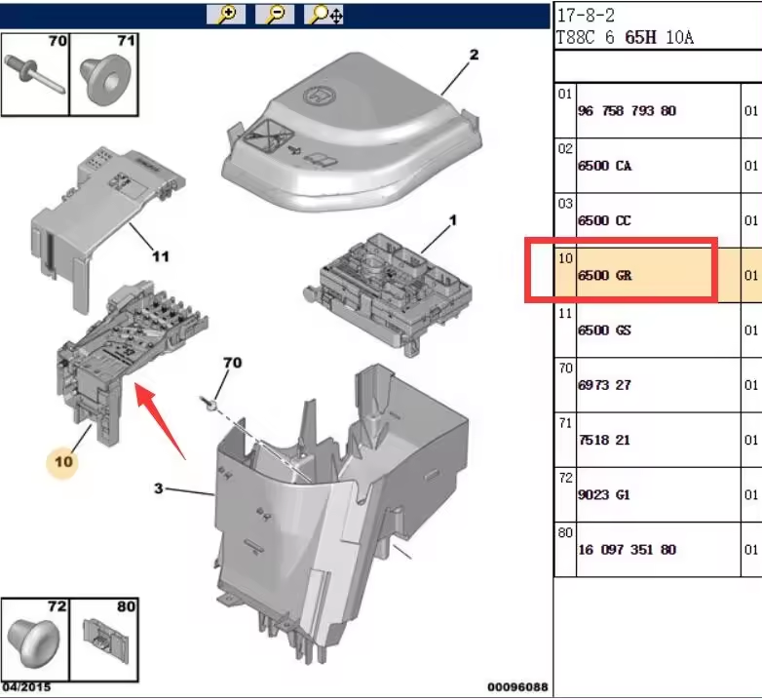Click highlighted callout number 10
The height and width of the screenshot is (700, 762).
pyautogui.click(x=63, y=461)
